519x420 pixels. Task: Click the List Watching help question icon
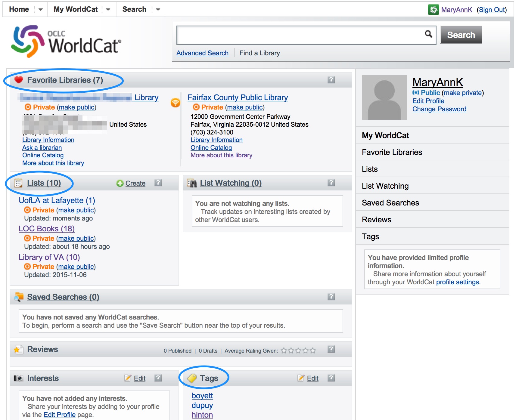point(331,183)
